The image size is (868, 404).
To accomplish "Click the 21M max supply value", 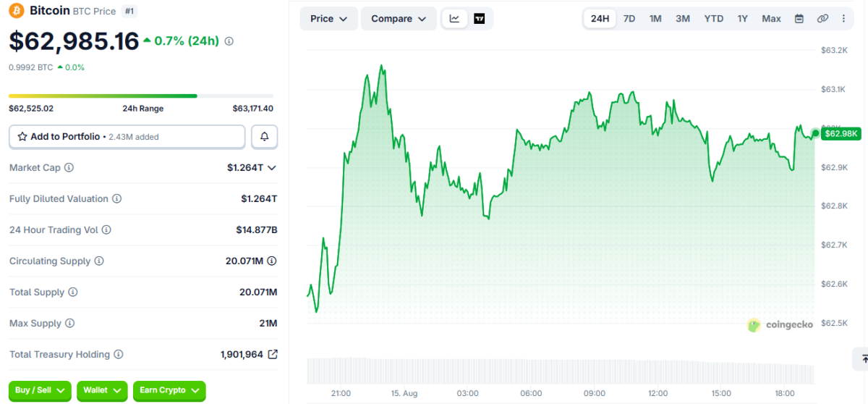I will coord(268,323).
